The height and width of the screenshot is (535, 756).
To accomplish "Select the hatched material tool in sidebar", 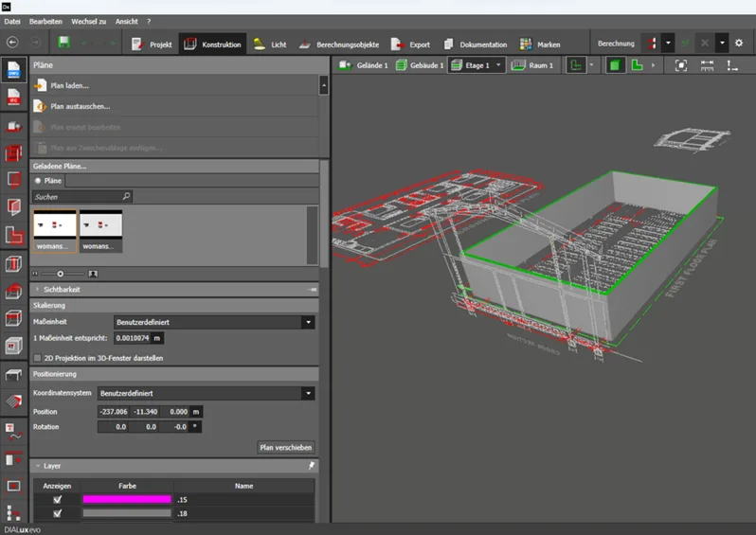I will point(13,401).
